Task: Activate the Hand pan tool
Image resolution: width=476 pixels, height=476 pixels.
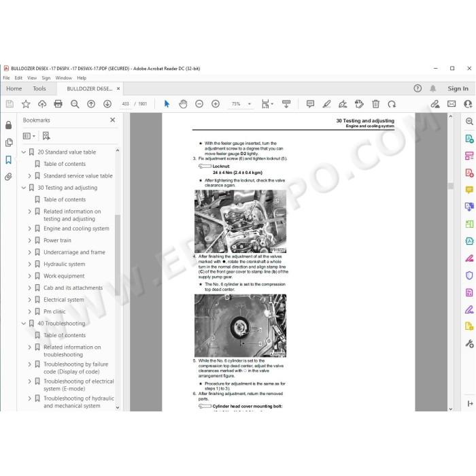Action: tap(183, 104)
